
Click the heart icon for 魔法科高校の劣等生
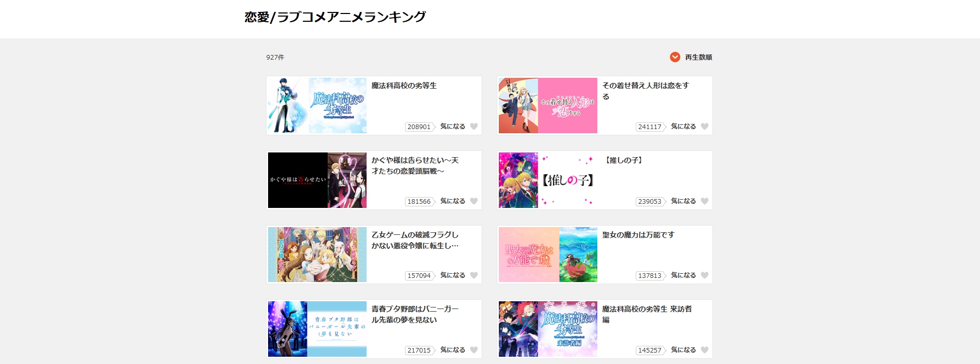click(x=474, y=127)
